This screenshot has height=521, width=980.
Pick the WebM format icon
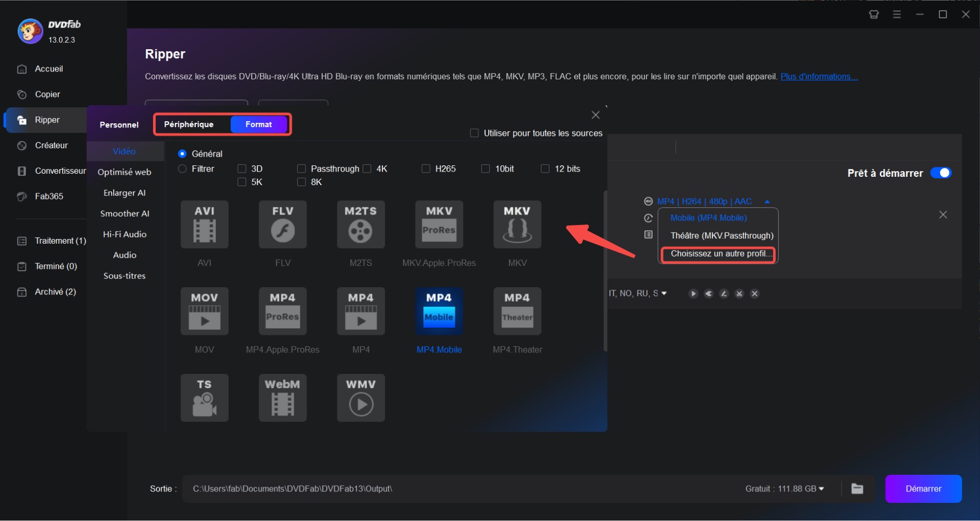(283, 398)
